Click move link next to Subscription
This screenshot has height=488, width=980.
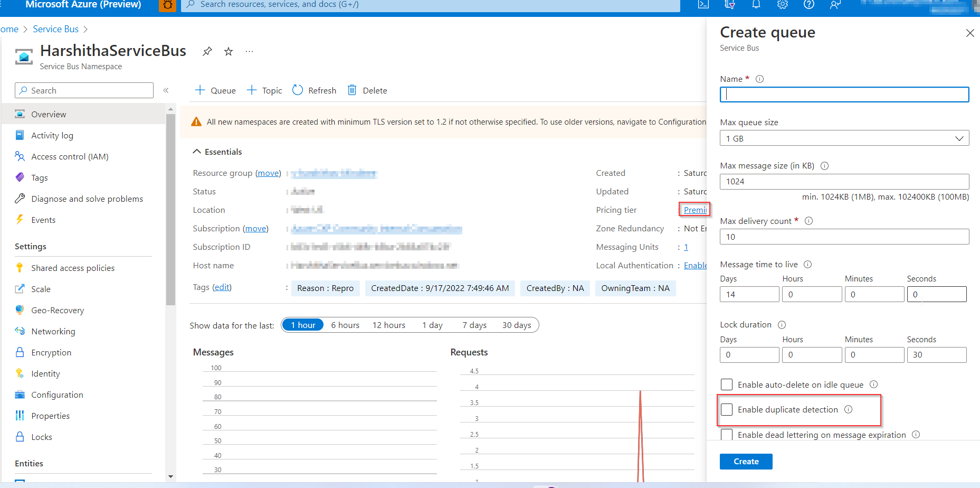tap(255, 229)
